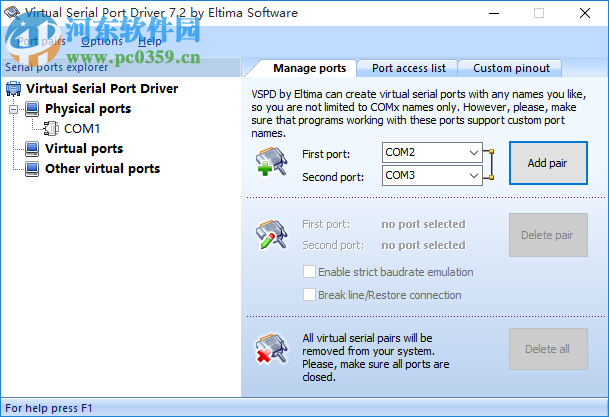Click the delete all connector icon
The image size is (609, 417).
(271, 348)
